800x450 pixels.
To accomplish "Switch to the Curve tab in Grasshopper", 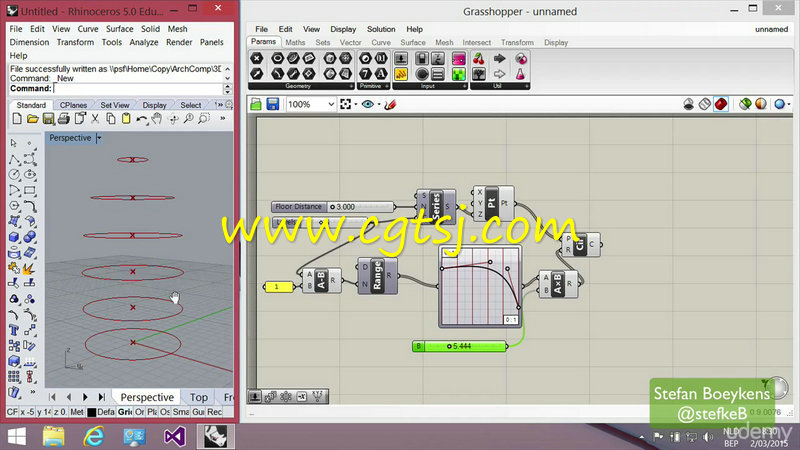I will click(381, 42).
